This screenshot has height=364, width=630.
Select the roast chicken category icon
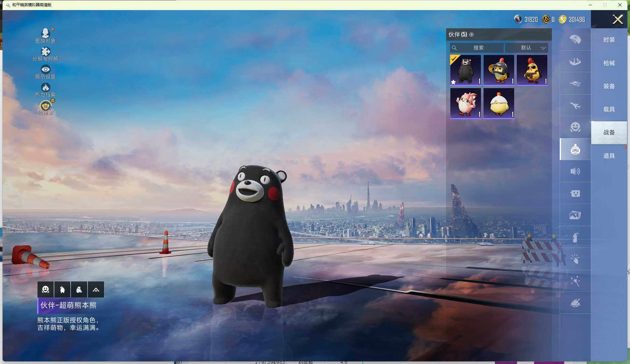coord(575,303)
